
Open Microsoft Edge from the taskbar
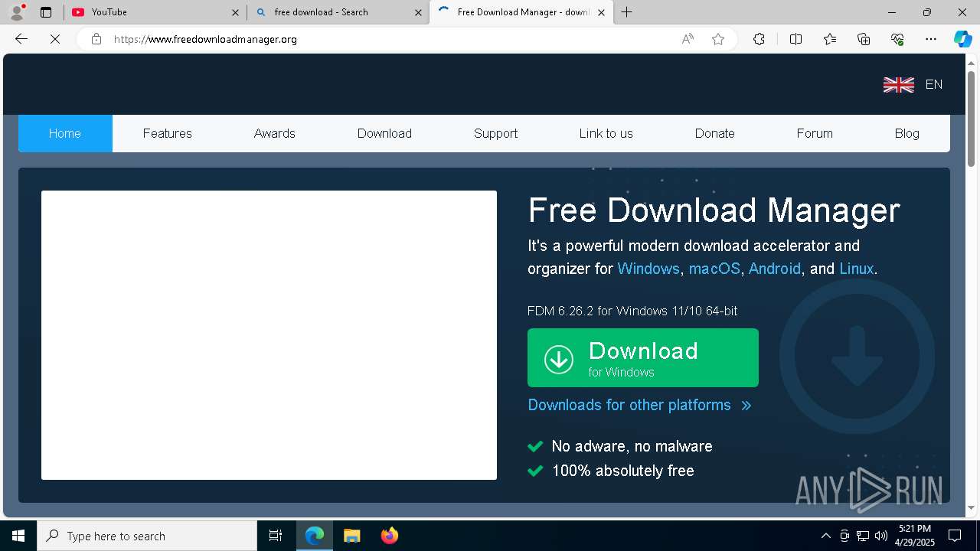(315, 536)
